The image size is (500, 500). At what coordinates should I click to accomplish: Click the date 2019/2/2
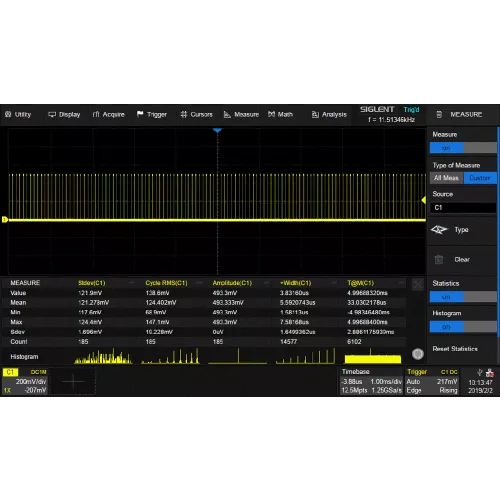coord(480,391)
